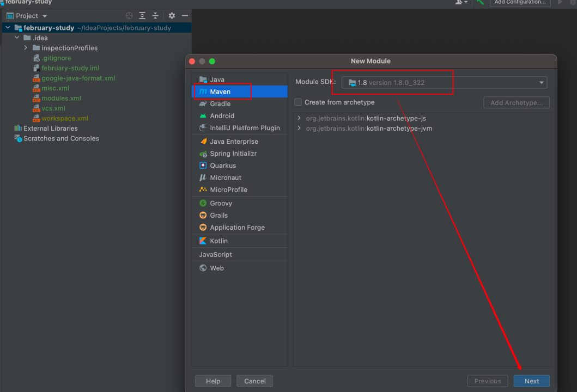Collapse all items in Project panel toolbar
This screenshot has width=577, height=392.
[x=155, y=15]
